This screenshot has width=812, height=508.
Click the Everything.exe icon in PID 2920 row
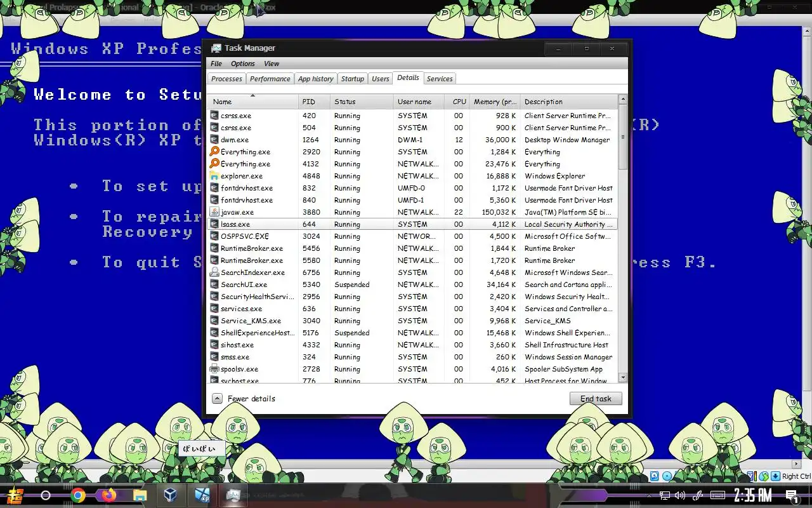tap(214, 152)
